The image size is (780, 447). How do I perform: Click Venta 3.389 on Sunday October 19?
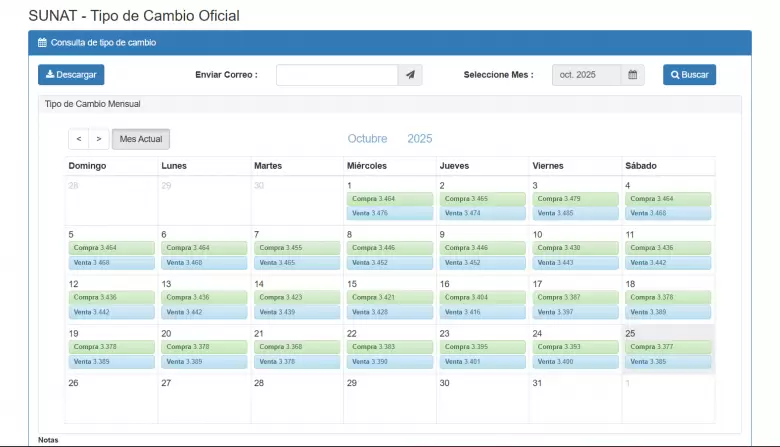coord(111,361)
